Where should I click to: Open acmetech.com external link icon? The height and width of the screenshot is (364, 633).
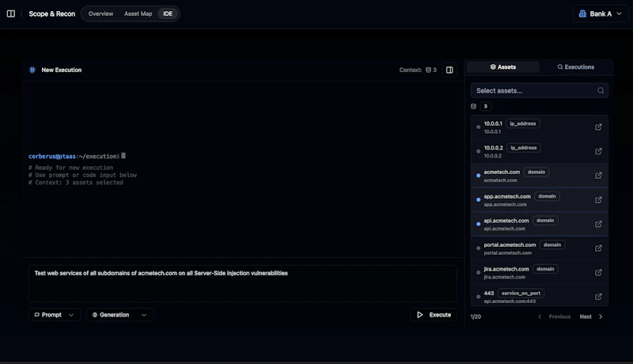click(x=598, y=176)
